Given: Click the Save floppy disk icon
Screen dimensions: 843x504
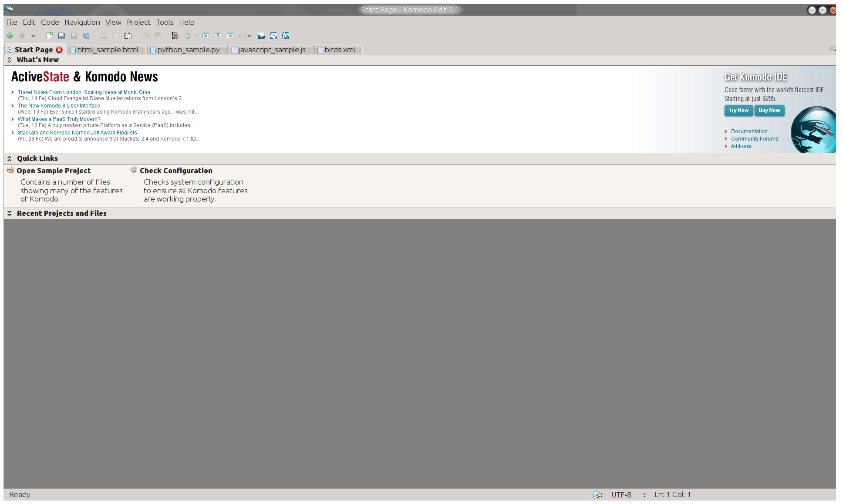Looking at the screenshot, I should 74,36.
